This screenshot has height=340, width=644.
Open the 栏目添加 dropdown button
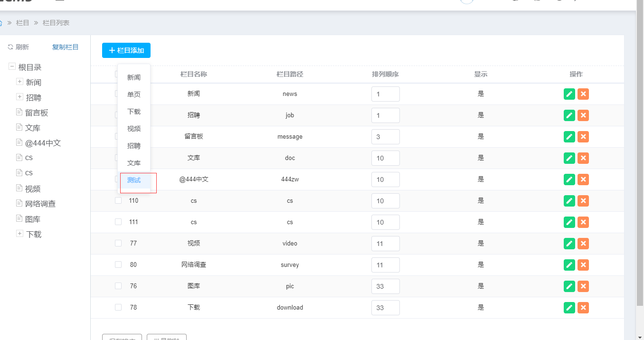tap(126, 50)
